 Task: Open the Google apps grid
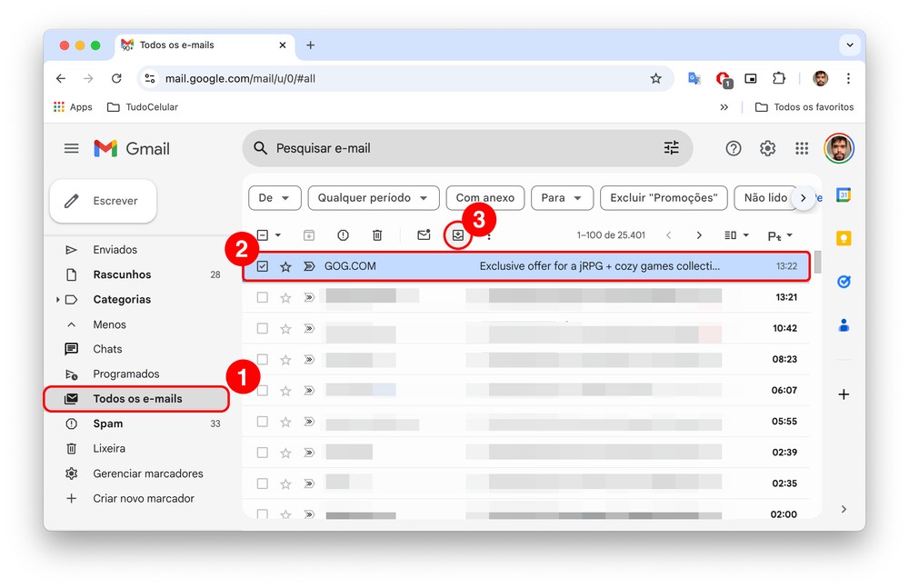(x=802, y=148)
